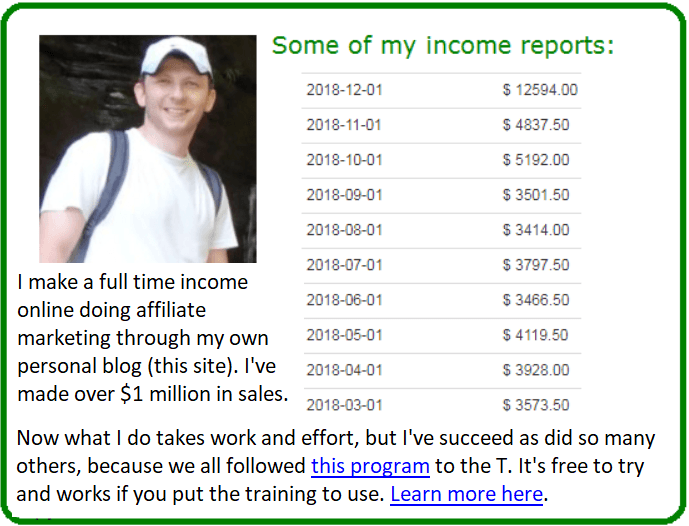This screenshot has height=526, width=689.
Task: Click the 'Now what I do takes work' text
Action: click(x=336, y=466)
